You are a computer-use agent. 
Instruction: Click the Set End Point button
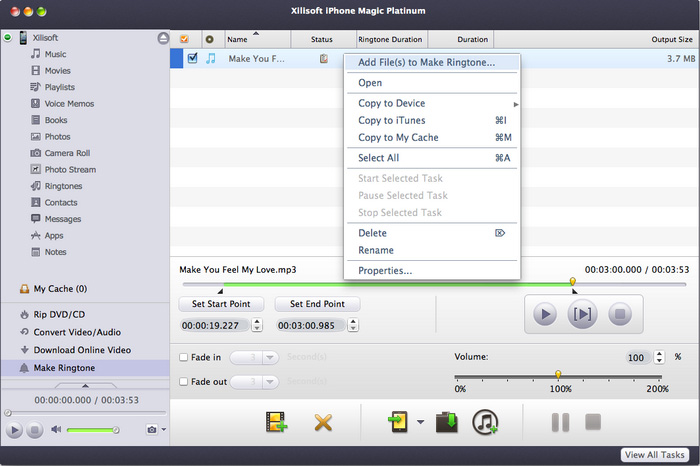tap(317, 304)
